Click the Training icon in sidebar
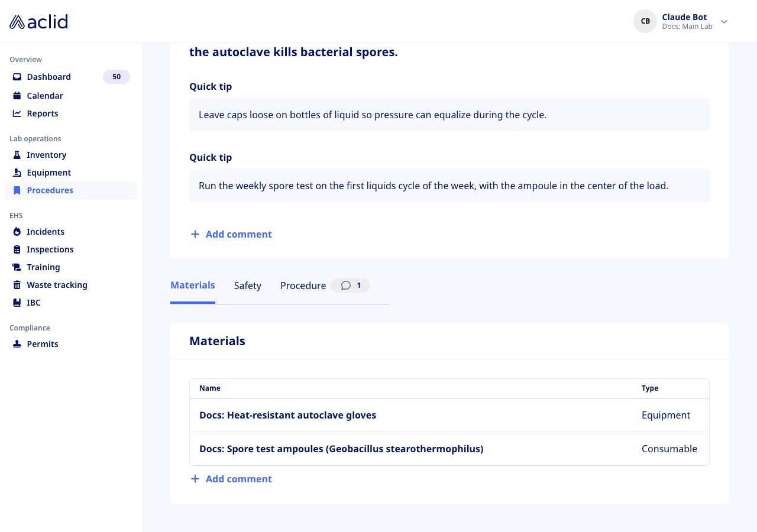 pyautogui.click(x=17, y=267)
